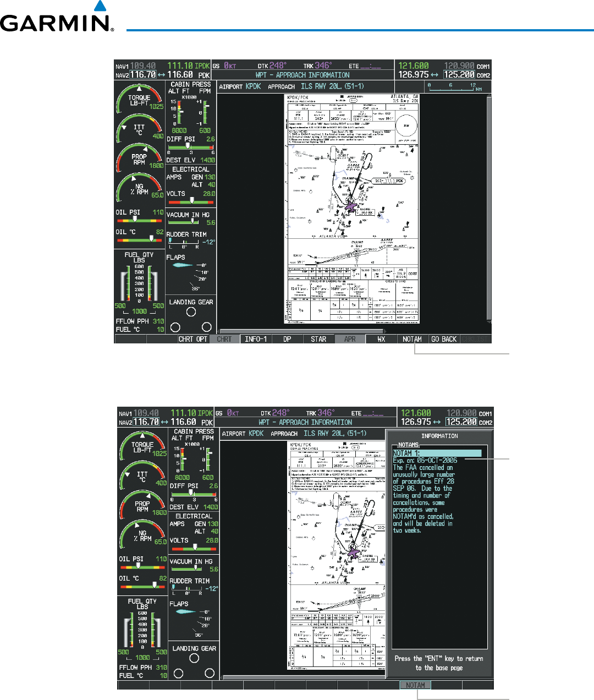Select the NOTAM softkey beside GO BACK
594x700 pixels.
coord(413,339)
